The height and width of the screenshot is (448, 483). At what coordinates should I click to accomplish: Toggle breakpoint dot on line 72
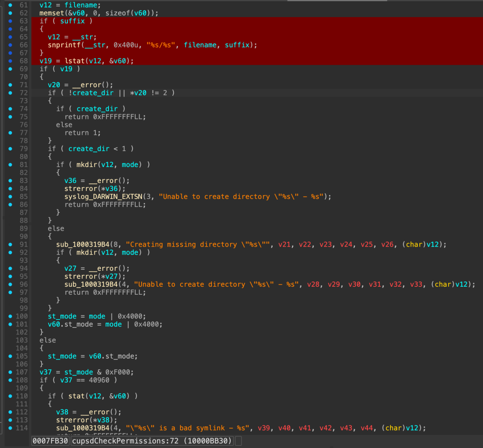pos(10,93)
